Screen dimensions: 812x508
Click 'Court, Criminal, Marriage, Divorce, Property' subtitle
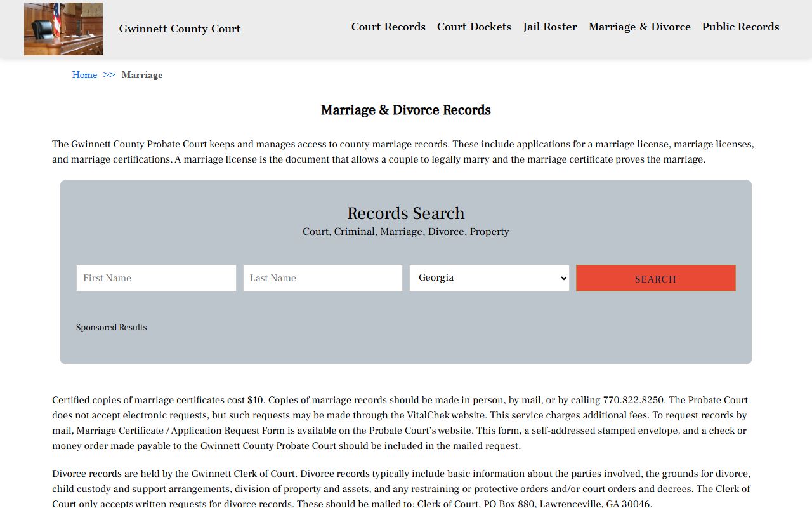coord(406,232)
